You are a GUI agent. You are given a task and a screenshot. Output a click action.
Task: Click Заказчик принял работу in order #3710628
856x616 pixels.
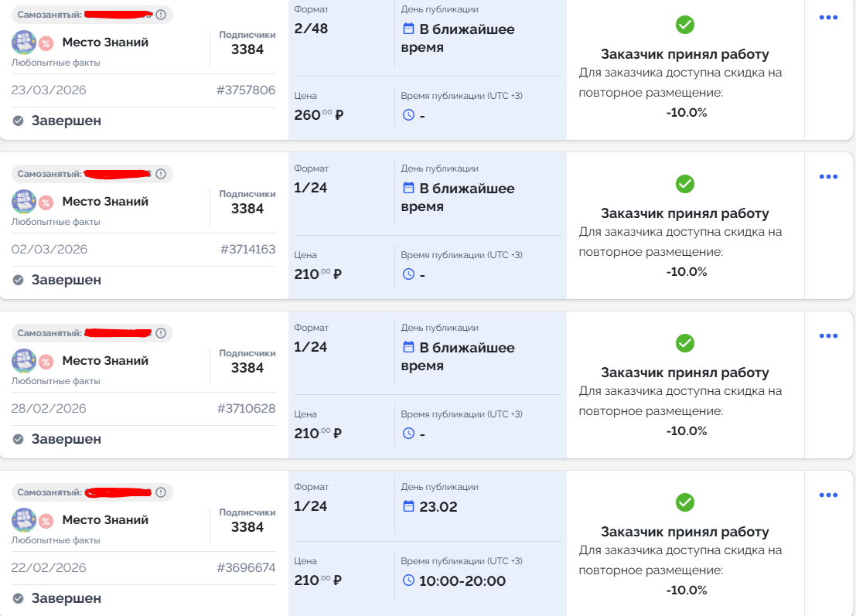coord(685,373)
